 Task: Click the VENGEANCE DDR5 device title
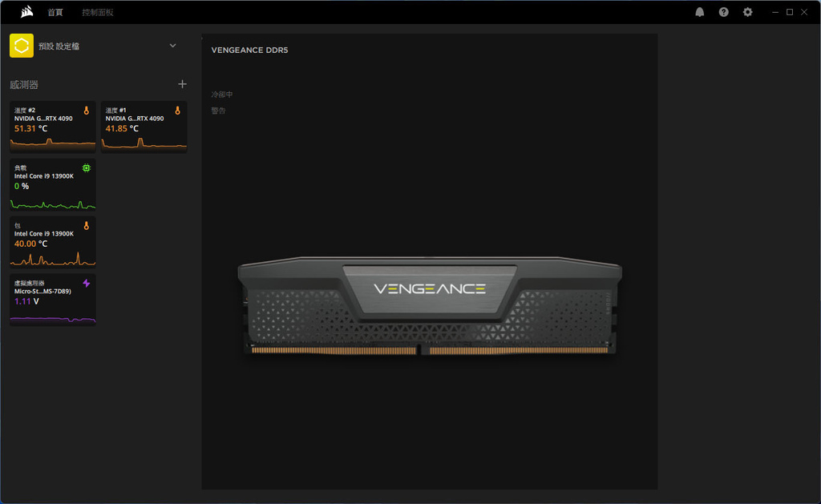[250, 50]
